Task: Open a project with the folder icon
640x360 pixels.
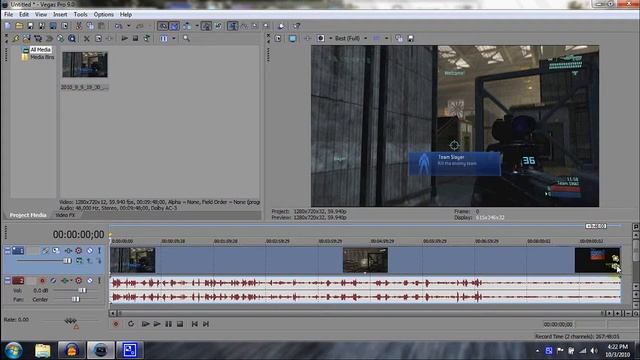Action: (19, 26)
